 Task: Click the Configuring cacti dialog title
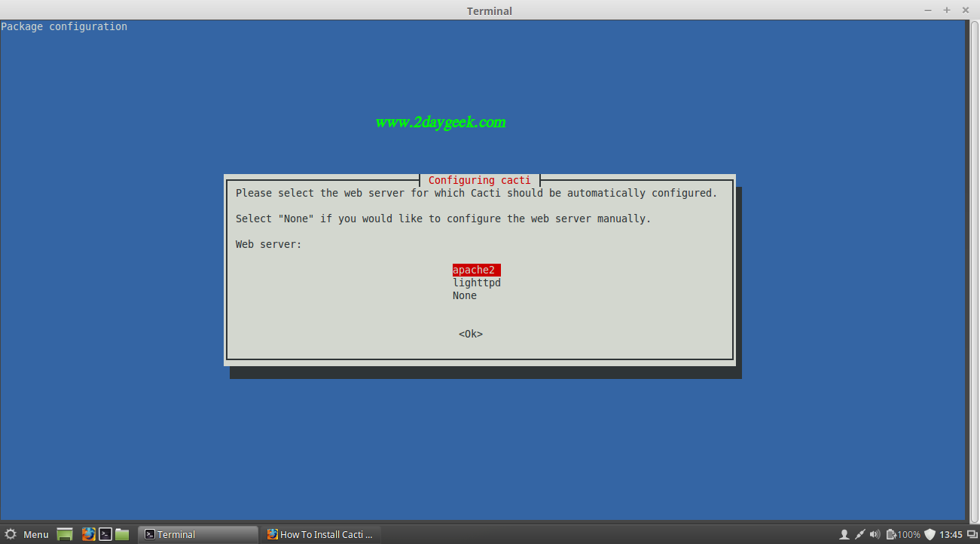click(x=480, y=180)
